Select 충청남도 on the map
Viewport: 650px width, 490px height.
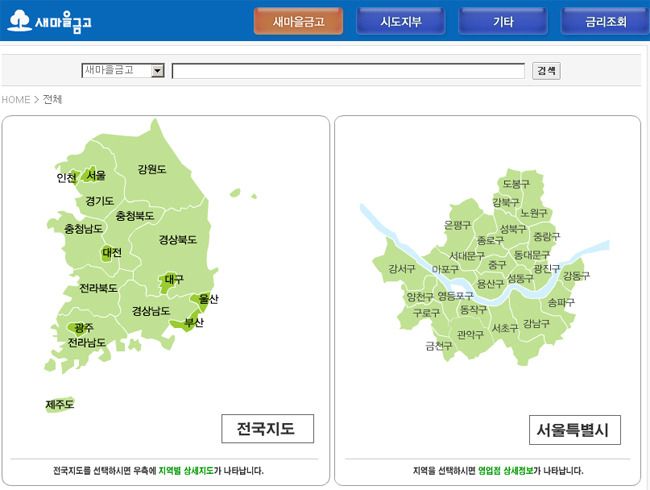point(83,228)
